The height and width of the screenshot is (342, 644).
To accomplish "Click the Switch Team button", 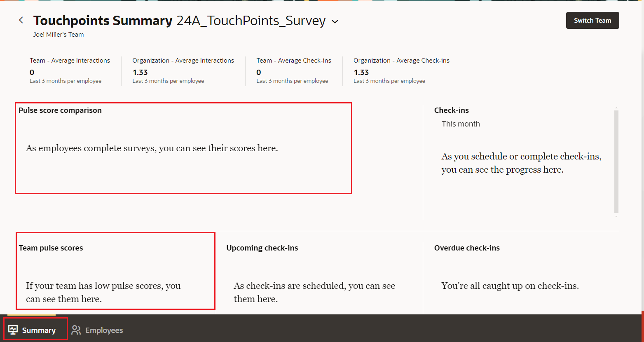I will [x=592, y=20].
